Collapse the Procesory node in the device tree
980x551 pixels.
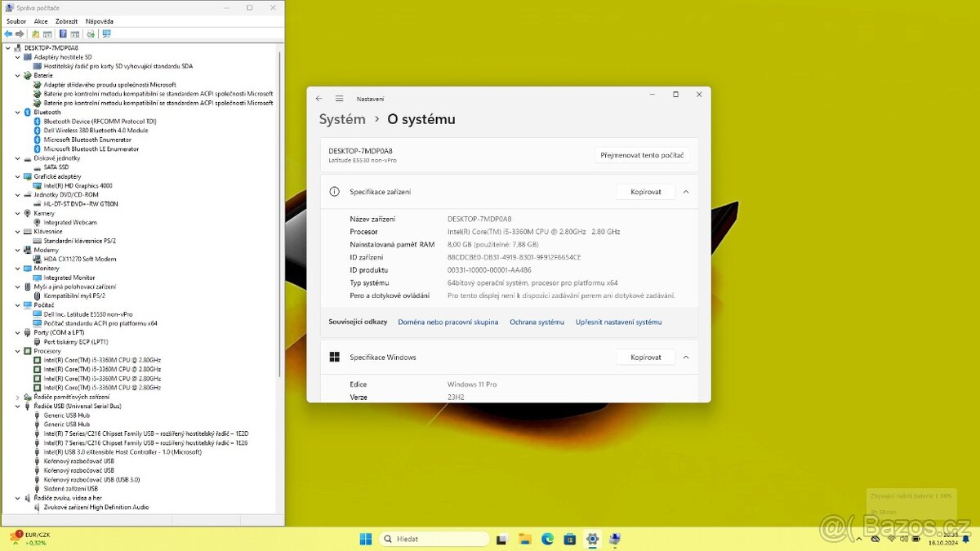tap(18, 350)
